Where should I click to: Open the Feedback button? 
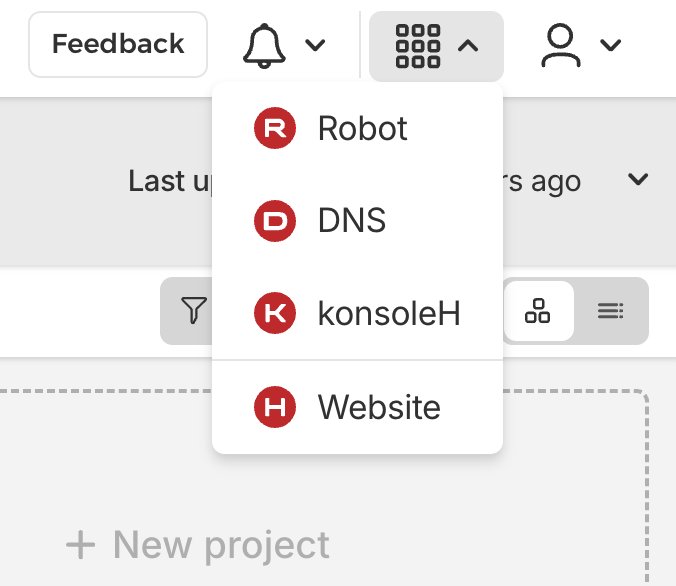(118, 45)
